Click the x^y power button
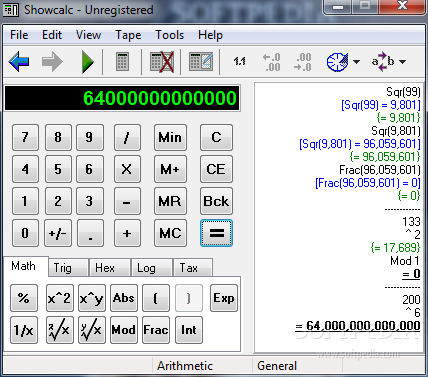 click(92, 298)
